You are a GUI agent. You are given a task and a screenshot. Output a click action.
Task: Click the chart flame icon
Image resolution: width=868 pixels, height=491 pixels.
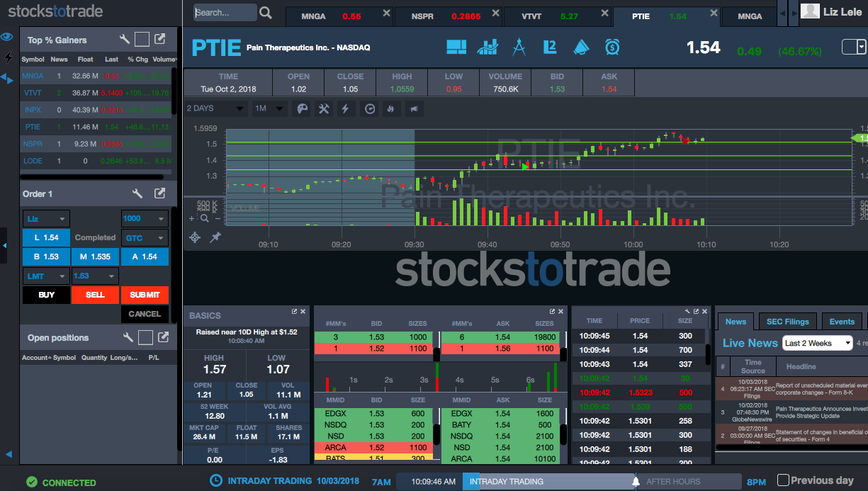tap(390, 108)
